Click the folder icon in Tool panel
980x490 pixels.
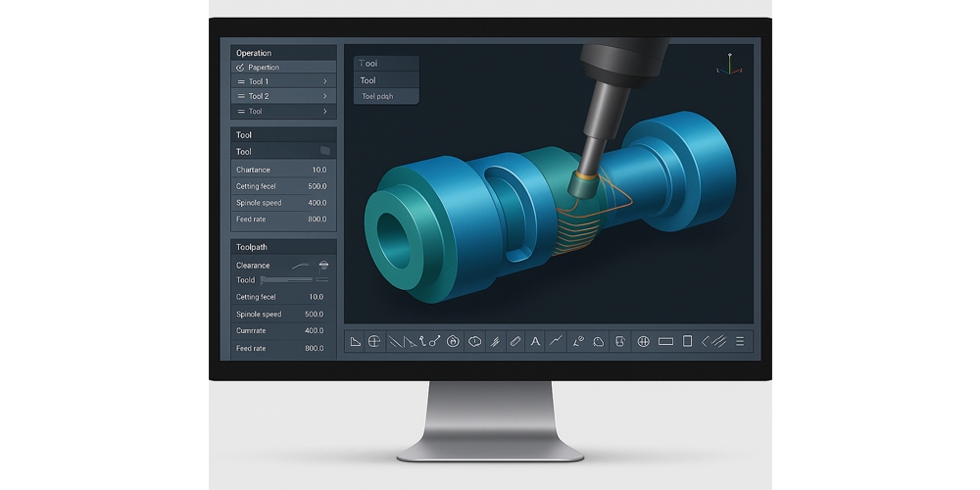point(325,151)
